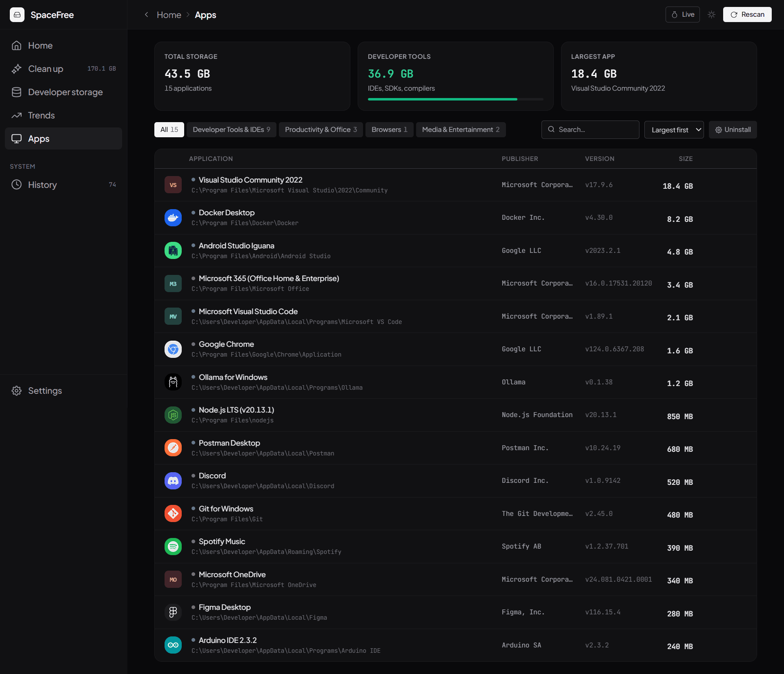Click the 340 MB size value
This screenshot has height=674, width=784.
(x=680, y=580)
